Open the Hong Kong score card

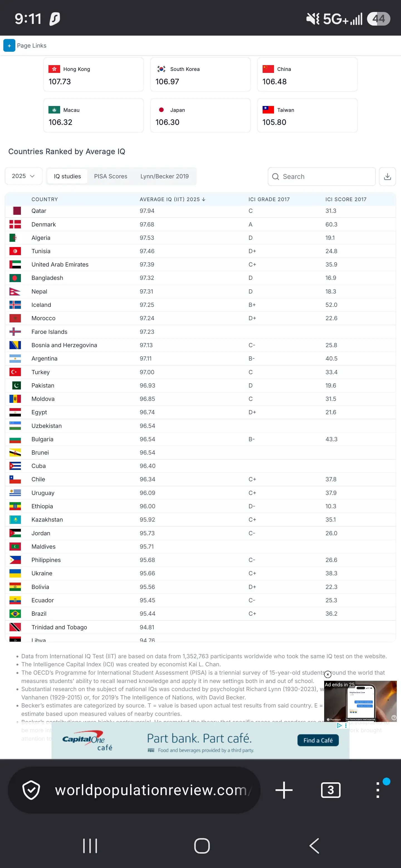pyautogui.click(x=93, y=75)
